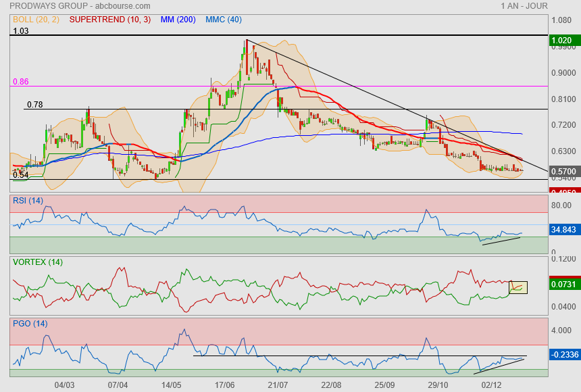This screenshot has width=581, height=392.
Task: Select the MMC (40) legend label
Action: [x=223, y=20]
